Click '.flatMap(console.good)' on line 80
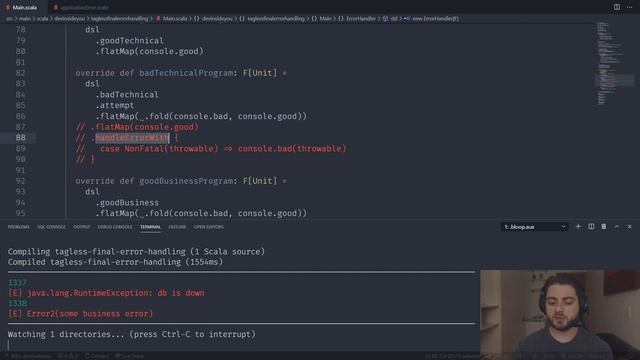The image size is (640, 360). pos(149,51)
